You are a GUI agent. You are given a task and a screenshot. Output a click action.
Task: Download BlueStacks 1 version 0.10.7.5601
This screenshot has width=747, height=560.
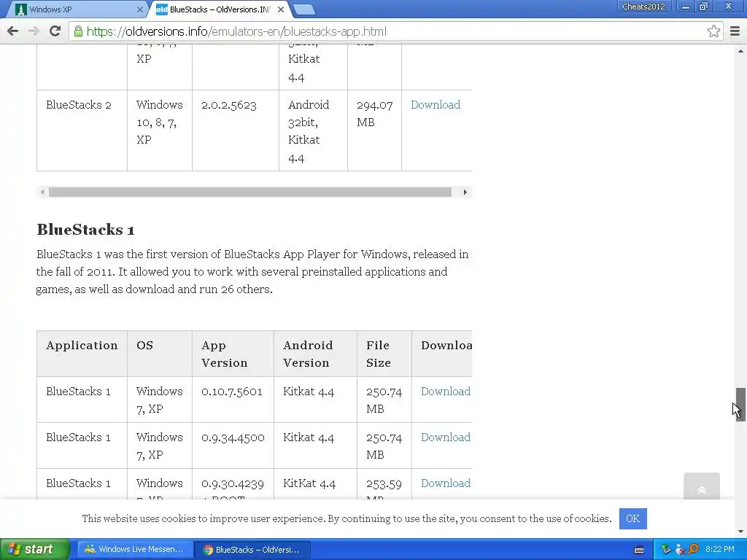(446, 392)
